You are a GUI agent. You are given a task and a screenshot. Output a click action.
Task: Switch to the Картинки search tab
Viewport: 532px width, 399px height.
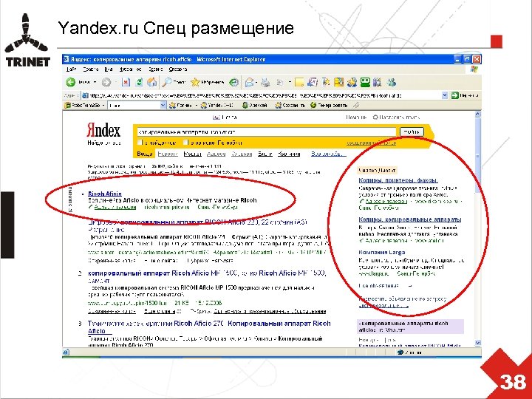289,154
